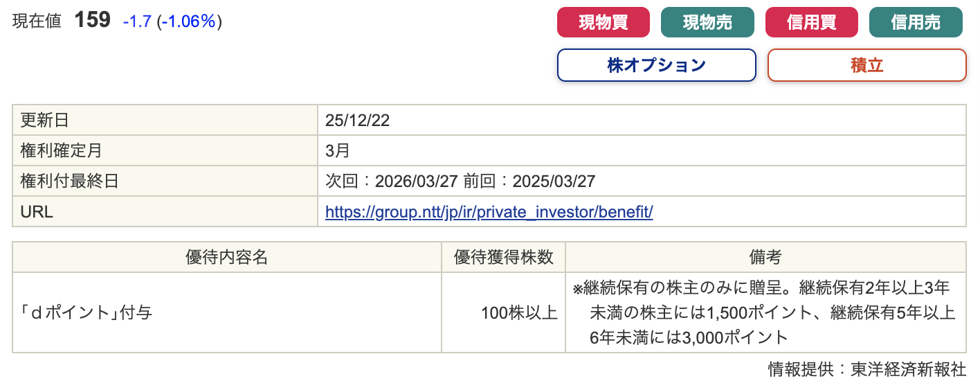The image size is (980, 381).
Task: Click the 備考 column header
Action: [765, 257]
